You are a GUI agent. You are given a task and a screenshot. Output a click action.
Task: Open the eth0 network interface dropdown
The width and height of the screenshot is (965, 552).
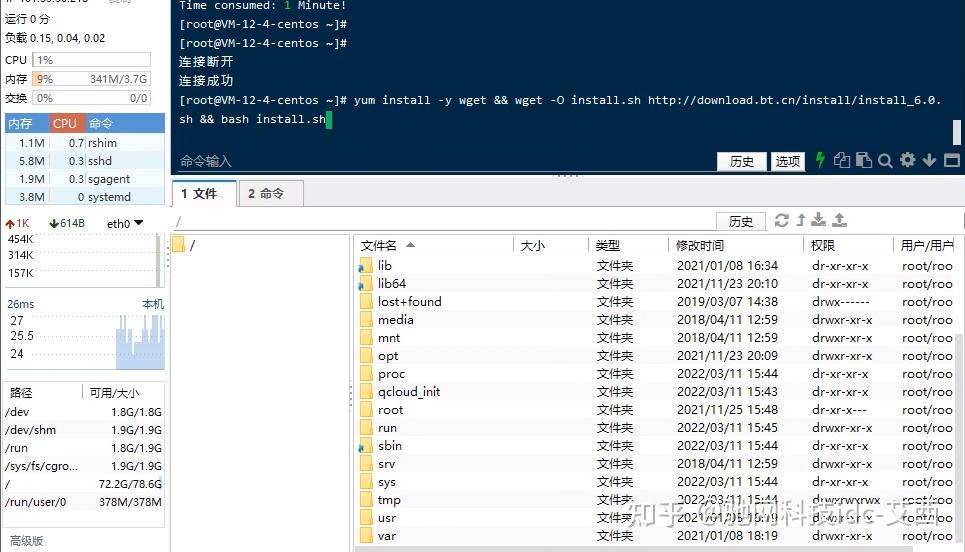click(125, 223)
